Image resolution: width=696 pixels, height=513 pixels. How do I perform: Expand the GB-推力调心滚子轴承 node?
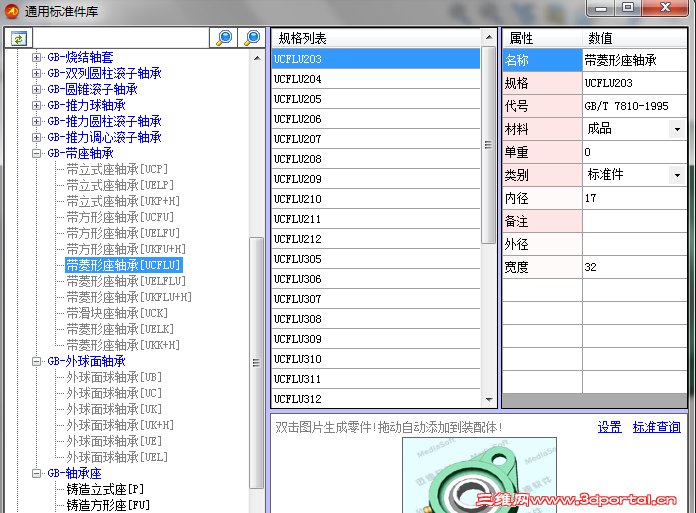(x=36, y=137)
